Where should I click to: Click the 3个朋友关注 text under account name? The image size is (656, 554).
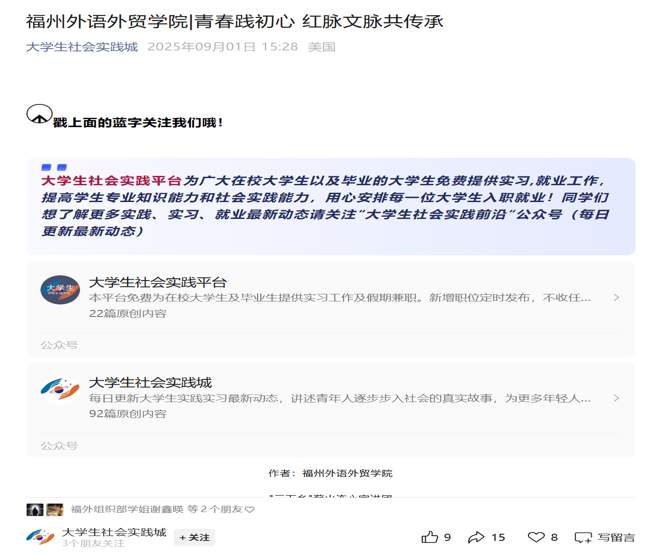pyautogui.click(x=93, y=543)
